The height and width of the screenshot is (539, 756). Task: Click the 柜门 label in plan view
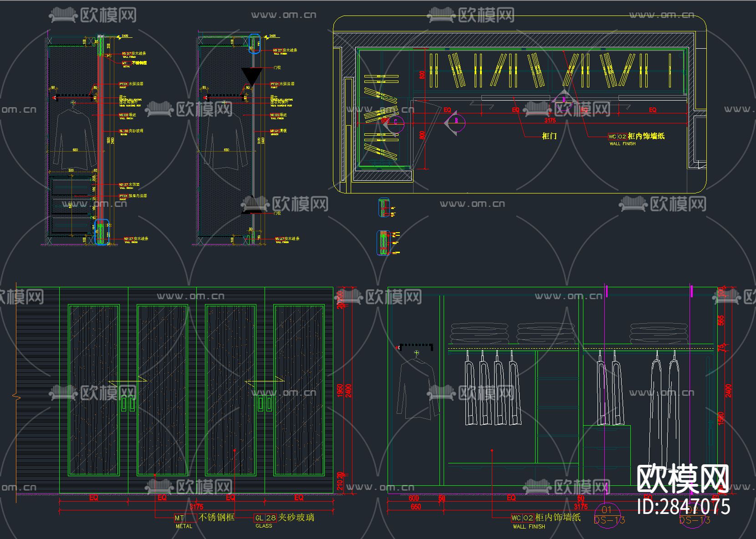click(x=549, y=136)
